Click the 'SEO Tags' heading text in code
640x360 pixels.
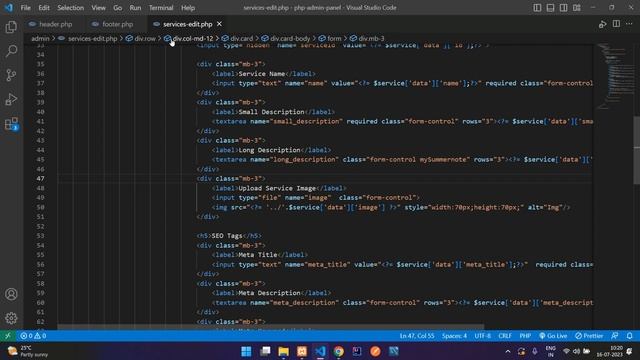pos(227,236)
